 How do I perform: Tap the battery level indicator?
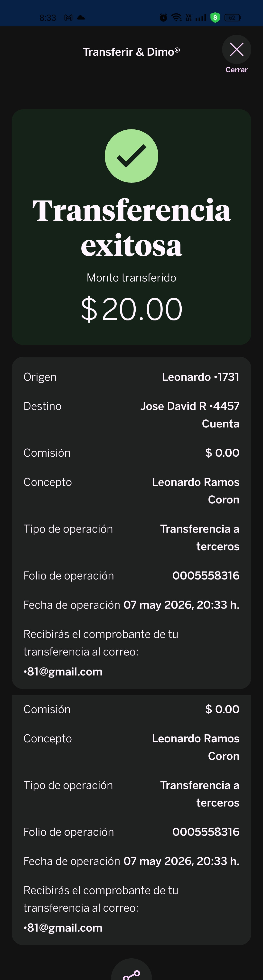point(232,18)
